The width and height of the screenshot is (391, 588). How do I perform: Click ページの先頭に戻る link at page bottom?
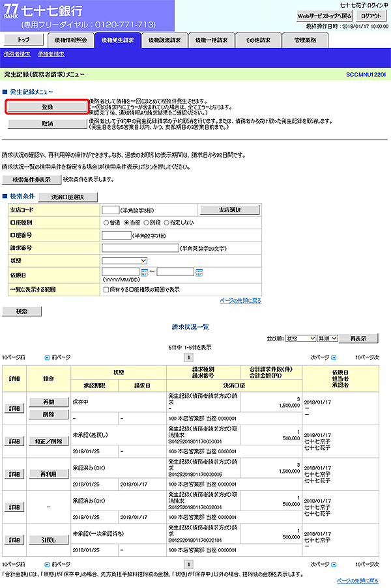pos(358,581)
